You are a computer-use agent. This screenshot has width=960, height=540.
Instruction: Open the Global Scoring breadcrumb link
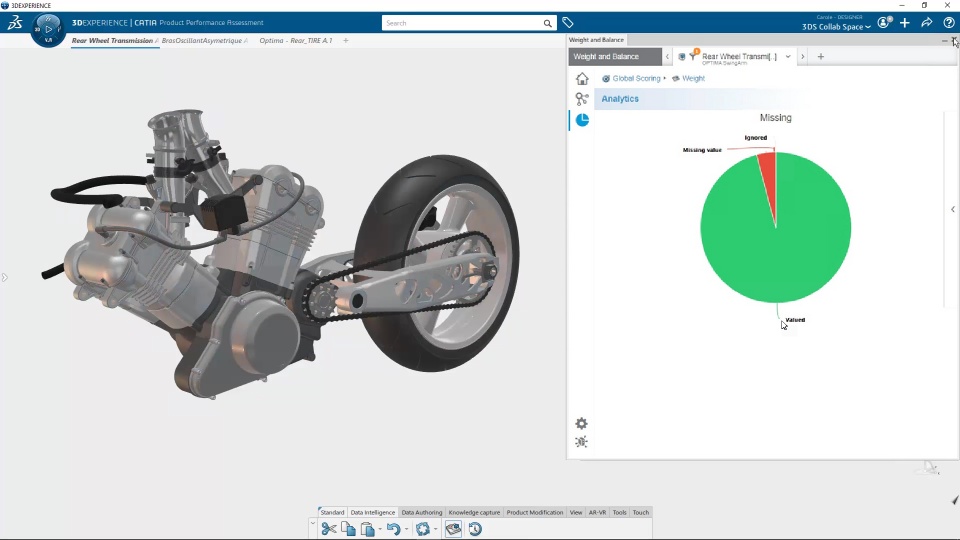[x=636, y=78]
